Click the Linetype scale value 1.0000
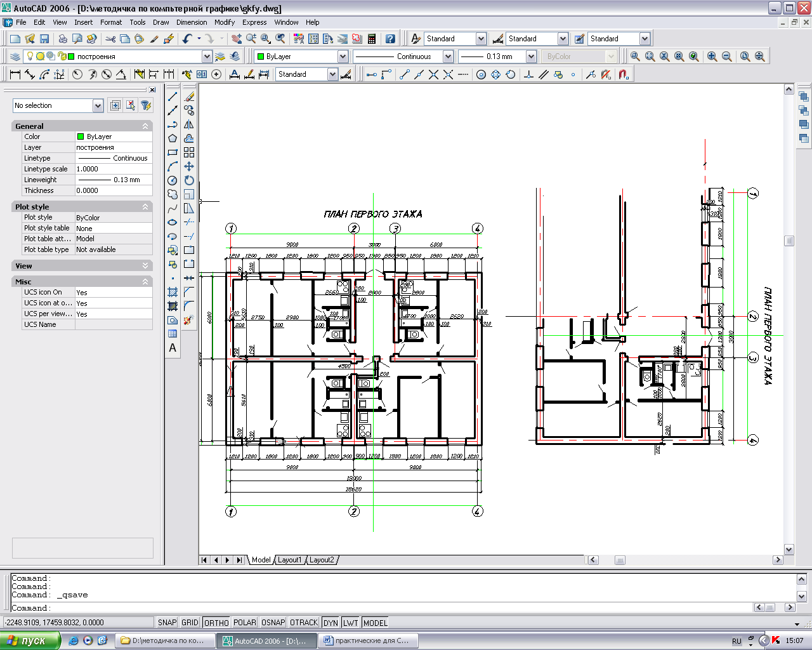812x650 pixels. click(x=114, y=169)
